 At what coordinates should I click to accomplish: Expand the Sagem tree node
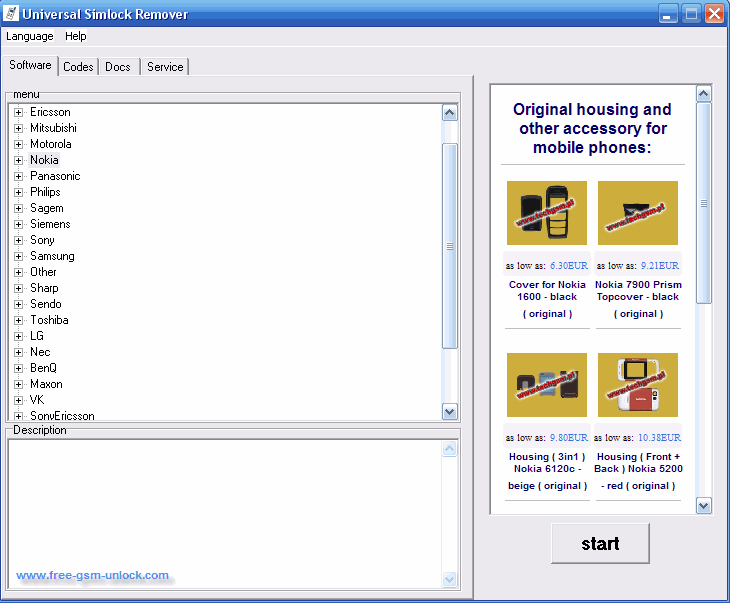pos(18,208)
